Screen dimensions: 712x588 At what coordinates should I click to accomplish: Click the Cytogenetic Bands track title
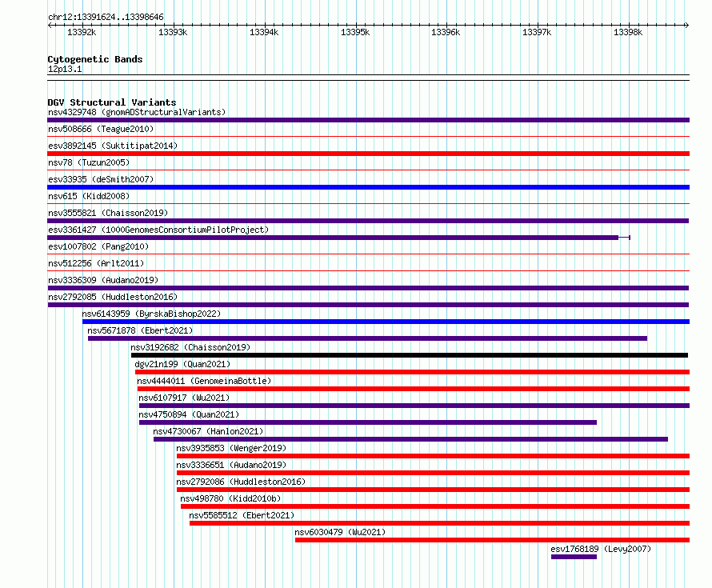(x=95, y=59)
